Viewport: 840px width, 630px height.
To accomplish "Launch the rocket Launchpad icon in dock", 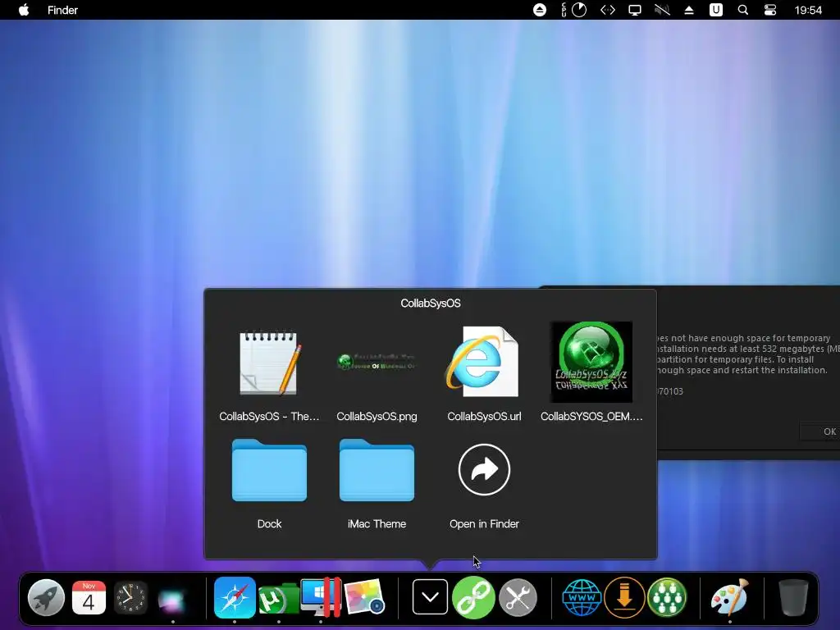I will 46,597.
